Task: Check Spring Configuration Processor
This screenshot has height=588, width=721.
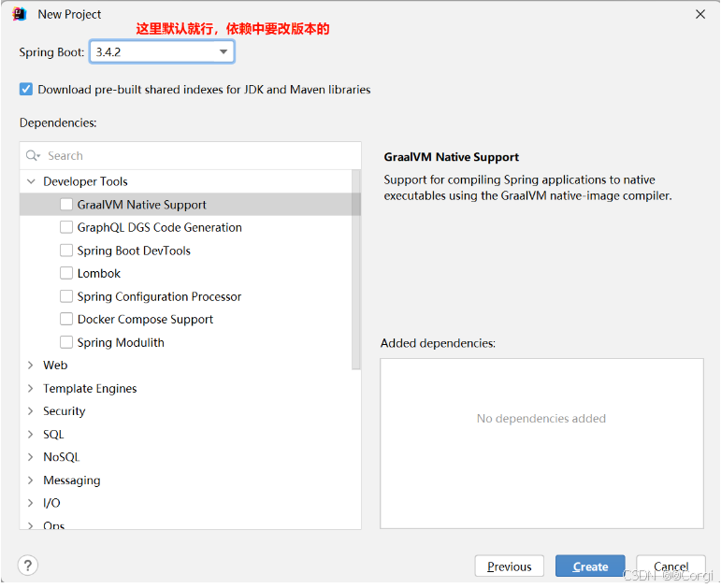Action: click(x=66, y=296)
